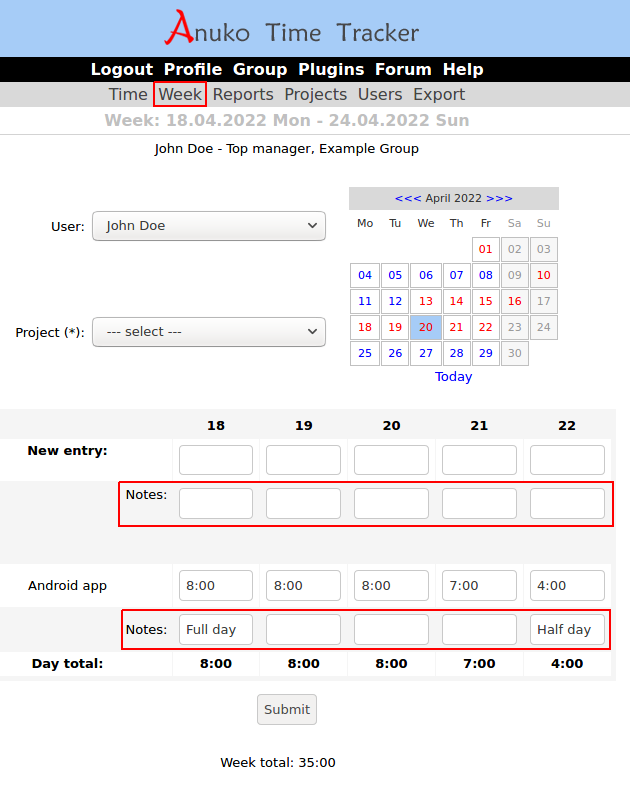Viewport: 630px width, 790px height.
Task: Select April 08 in the calendar
Action: 485,275
